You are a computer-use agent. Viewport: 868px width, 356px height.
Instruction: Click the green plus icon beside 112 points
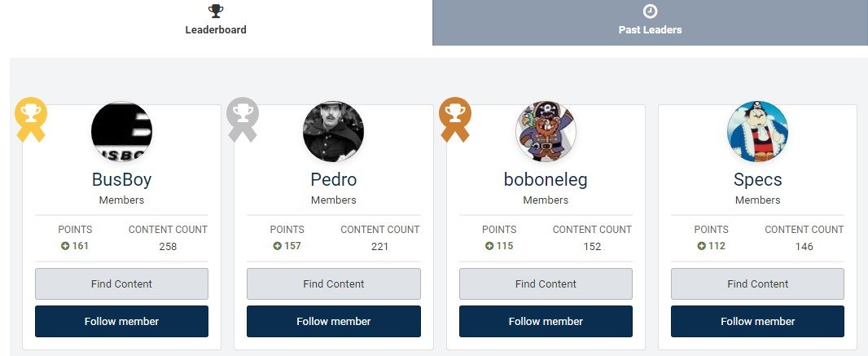pos(701,246)
